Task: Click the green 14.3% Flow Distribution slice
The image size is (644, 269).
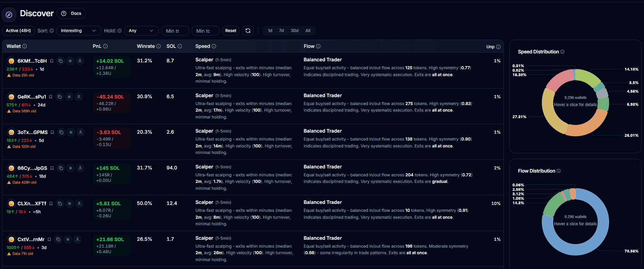Action: 552,205
